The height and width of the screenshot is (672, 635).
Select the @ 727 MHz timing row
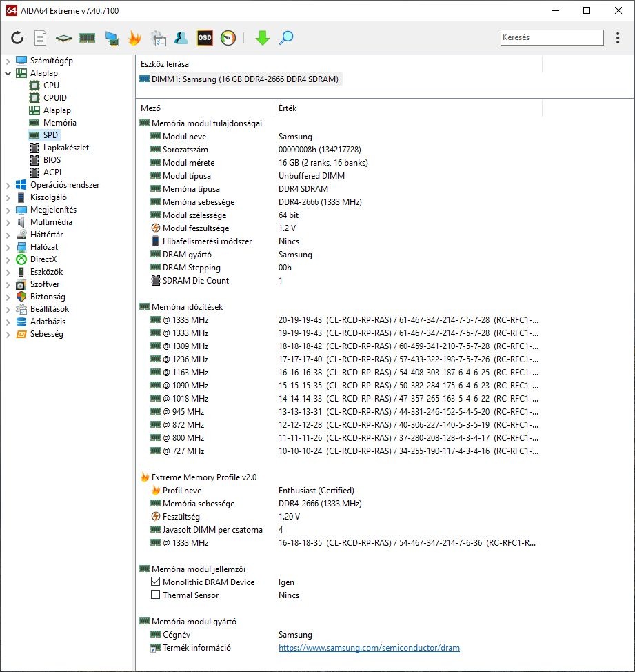pos(341,451)
